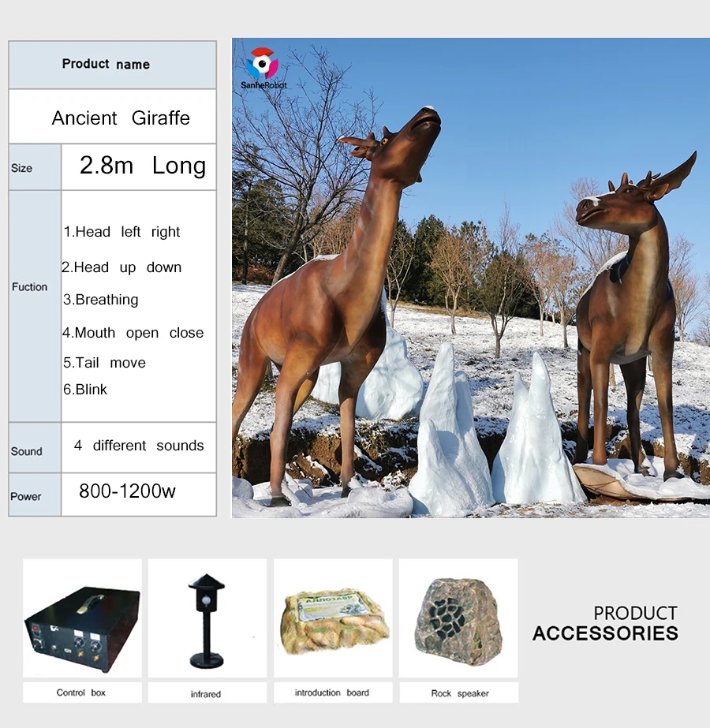
Task: Click the Ancient Giraffe name cell
Action: (121, 118)
